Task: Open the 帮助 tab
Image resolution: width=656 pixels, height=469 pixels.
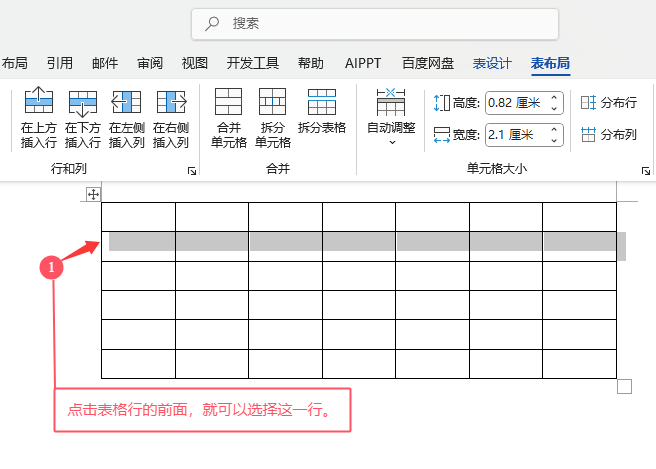Action: (x=310, y=63)
